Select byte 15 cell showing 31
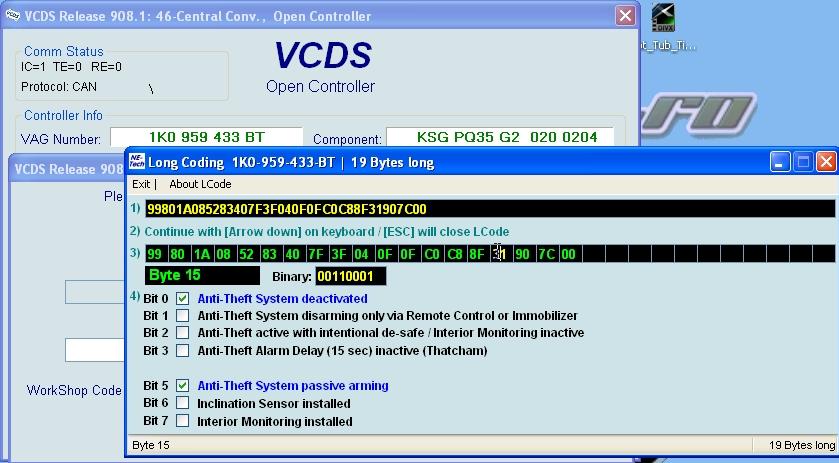839x463 pixels. coord(500,254)
